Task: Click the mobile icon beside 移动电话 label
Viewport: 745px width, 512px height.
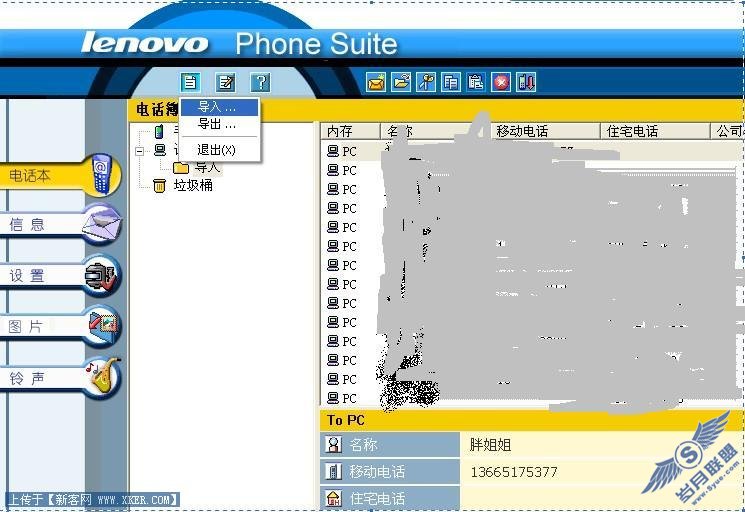Action: [334, 472]
